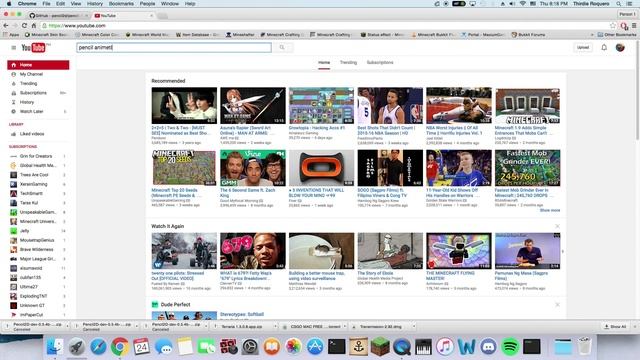This screenshot has height=360, width=640.
Task: Open Spotlight search in menu bar
Action: [x=619, y=4]
